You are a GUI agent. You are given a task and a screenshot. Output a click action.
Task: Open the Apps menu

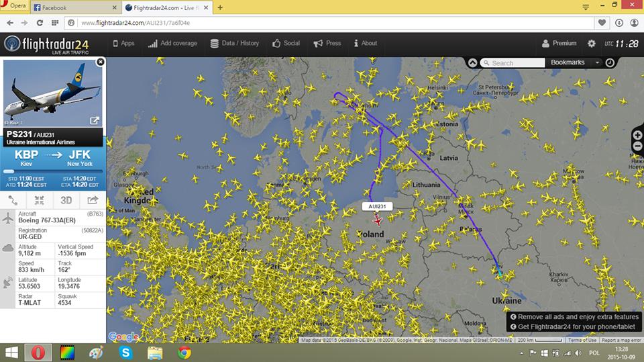[123, 43]
